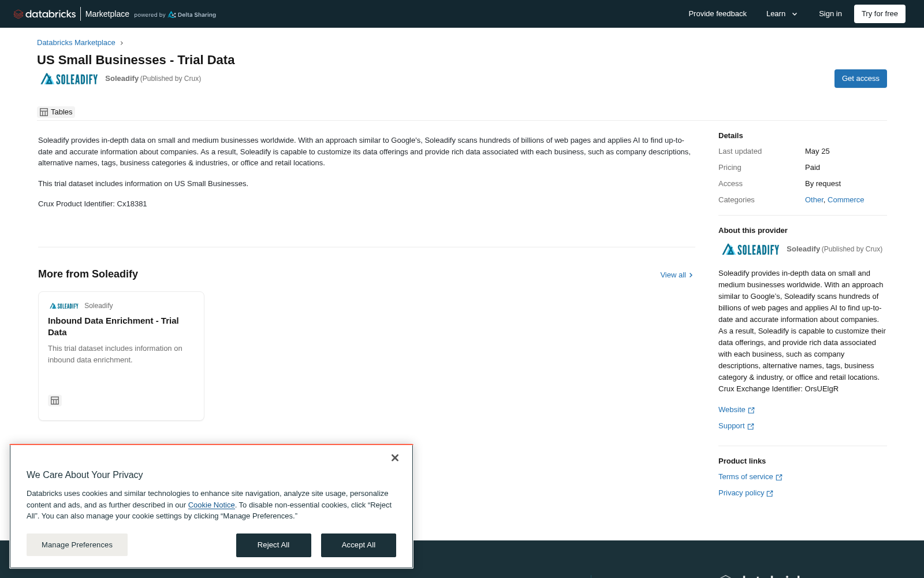
Task: Open the Delta Sharing logo link
Action: 192,14
